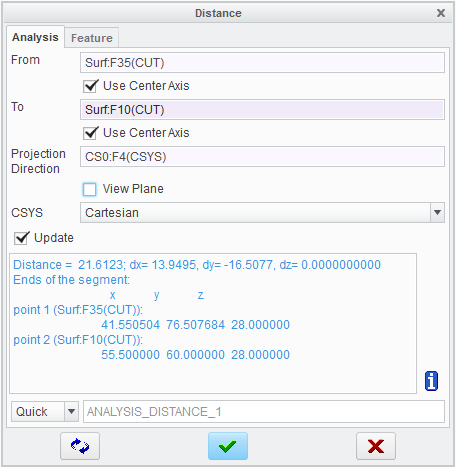Open the CSYS Cartesian dropdown arrow
456x468 pixels.
(437, 212)
